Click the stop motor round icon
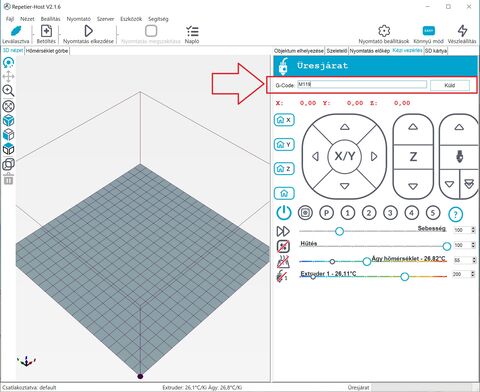The image size is (480, 392). 305,213
